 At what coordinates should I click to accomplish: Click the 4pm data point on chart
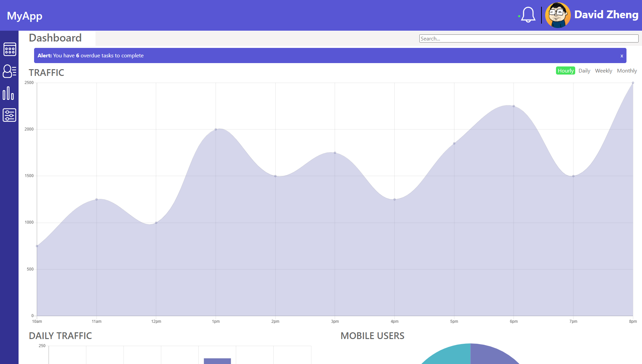tap(395, 199)
